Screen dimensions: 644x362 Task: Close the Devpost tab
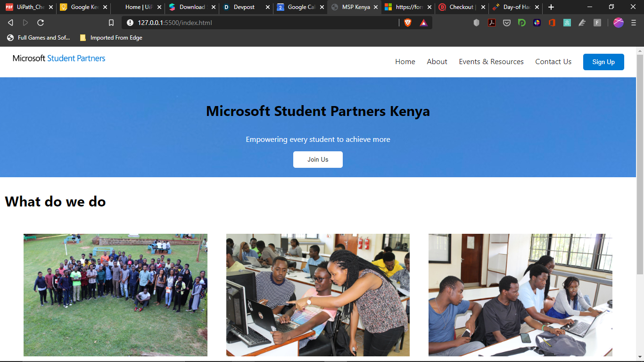[x=268, y=7]
